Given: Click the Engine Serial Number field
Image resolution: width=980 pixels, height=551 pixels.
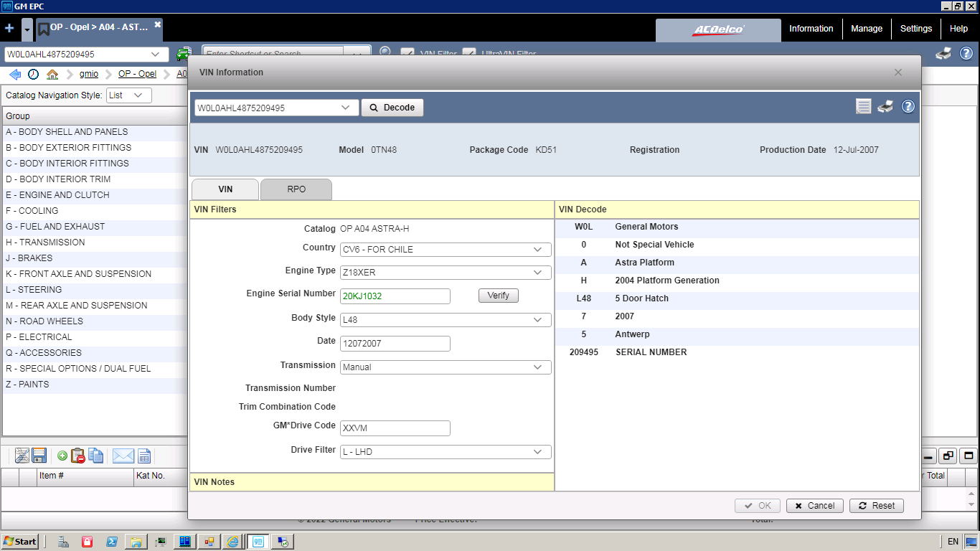Looking at the screenshot, I should click(395, 296).
